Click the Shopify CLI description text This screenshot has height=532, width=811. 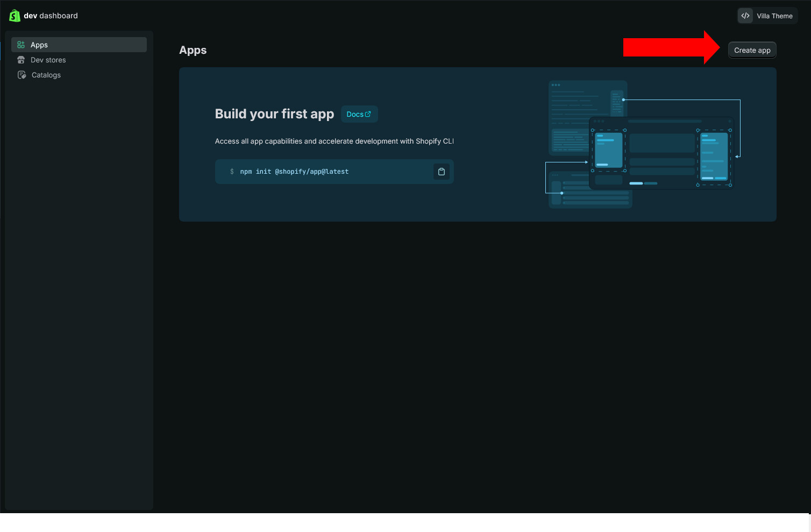tap(334, 141)
